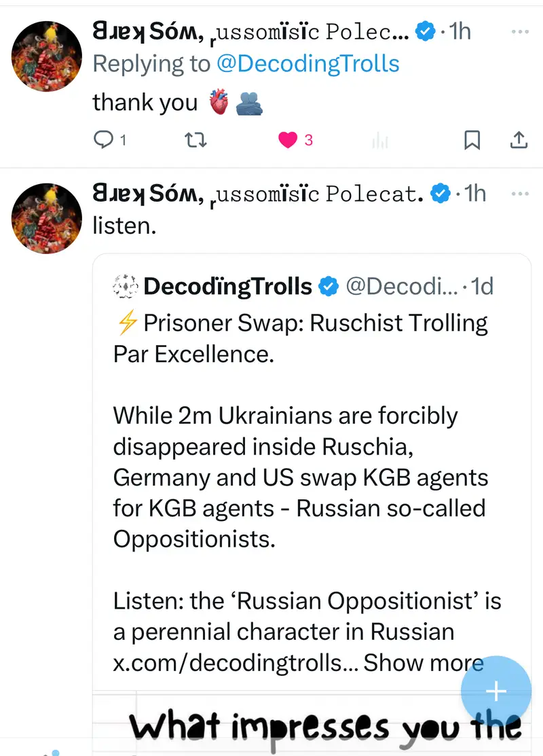
Task: Open DecodingTrolls profile from quoted tweet
Action: (x=228, y=287)
